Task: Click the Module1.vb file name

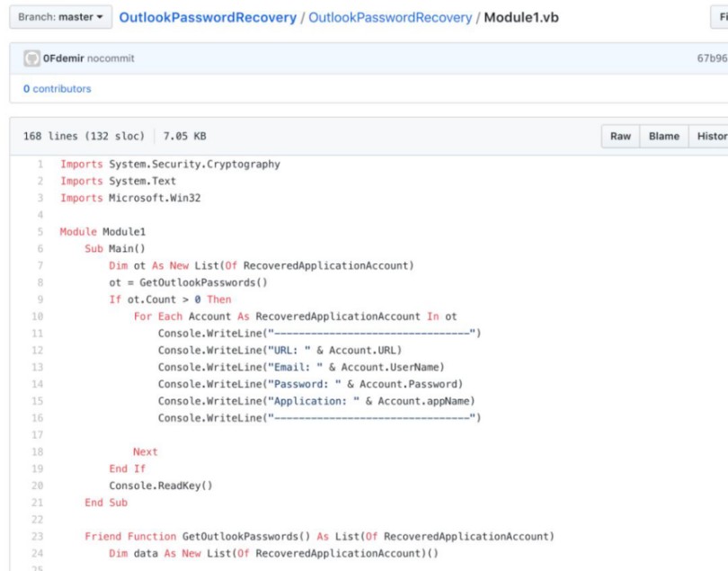Action: point(521,18)
